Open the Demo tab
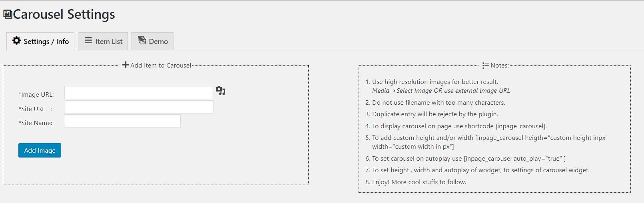This screenshot has height=203, width=644. [x=153, y=41]
